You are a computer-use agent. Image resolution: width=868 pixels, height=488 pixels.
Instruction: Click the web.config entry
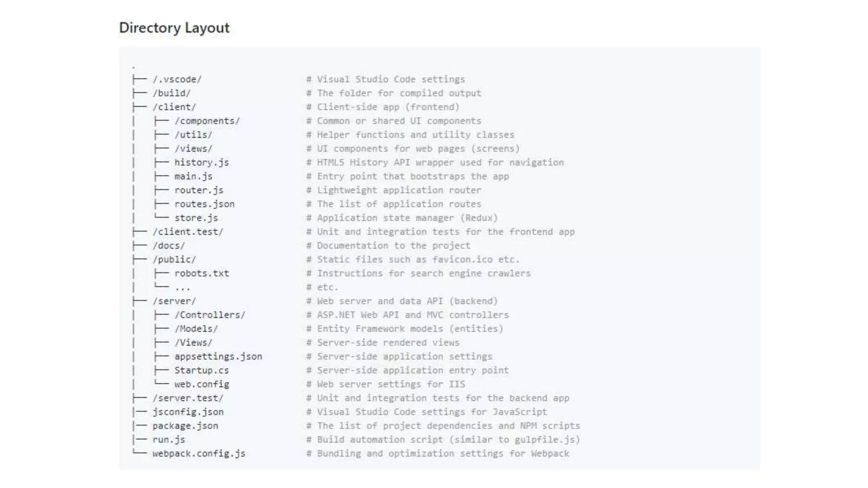[201, 384]
